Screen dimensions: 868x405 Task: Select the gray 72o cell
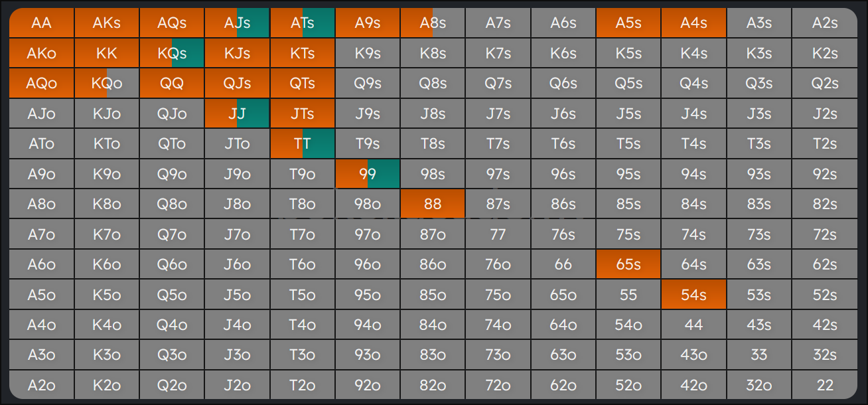click(497, 384)
